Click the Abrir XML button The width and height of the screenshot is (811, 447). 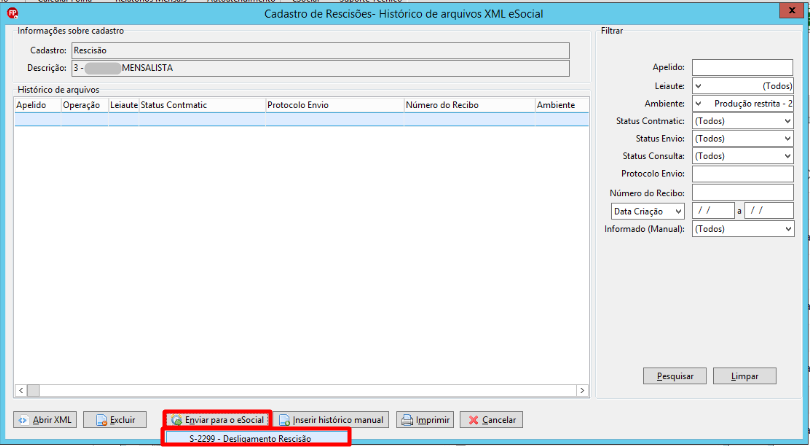46,420
